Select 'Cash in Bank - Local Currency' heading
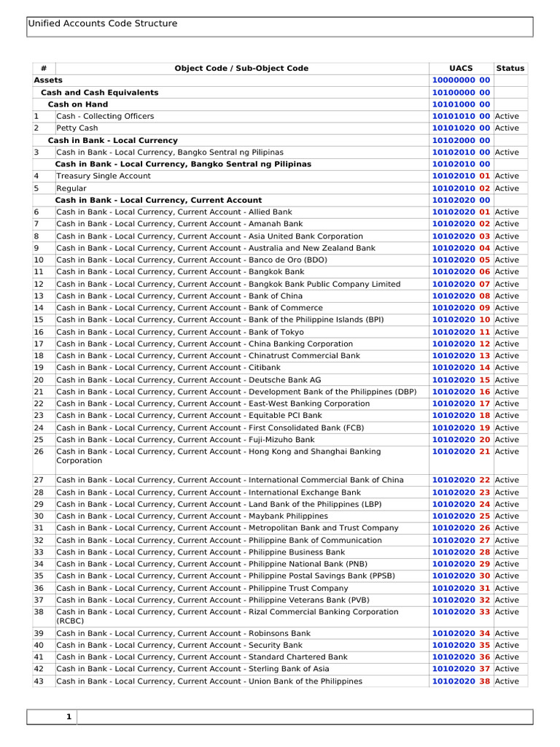 (113, 141)
